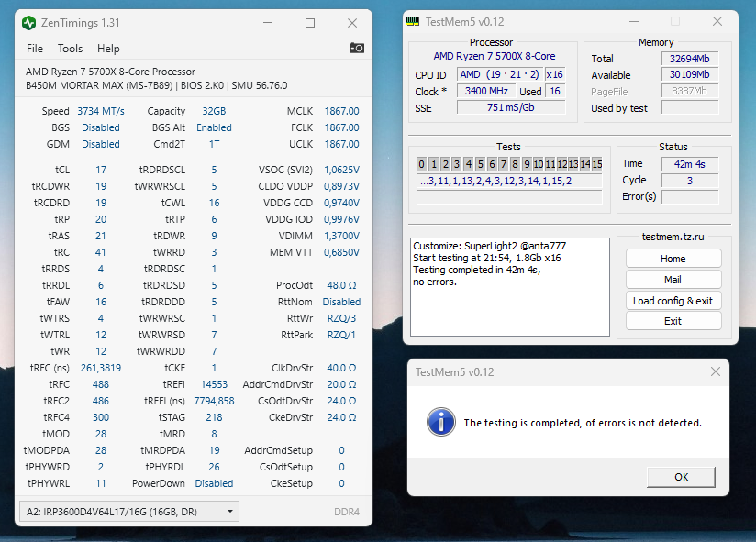This screenshot has height=542, width=756.
Task: Click the blue information icon in the dialog
Action: (440, 422)
